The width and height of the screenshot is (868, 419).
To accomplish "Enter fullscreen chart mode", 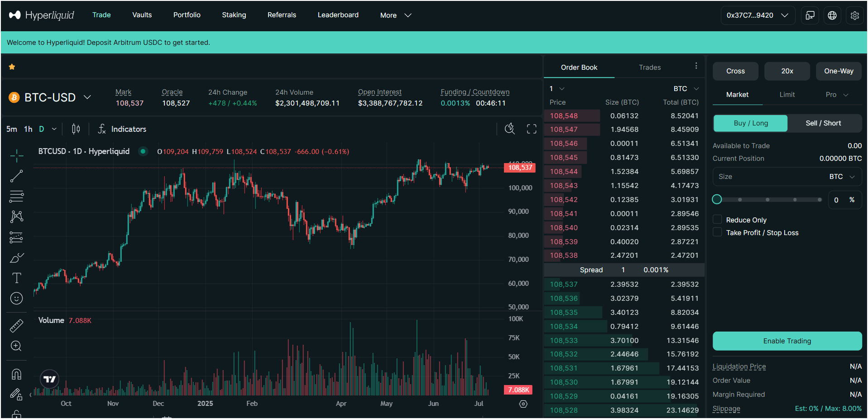I will pyautogui.click(x=532, y=129).
